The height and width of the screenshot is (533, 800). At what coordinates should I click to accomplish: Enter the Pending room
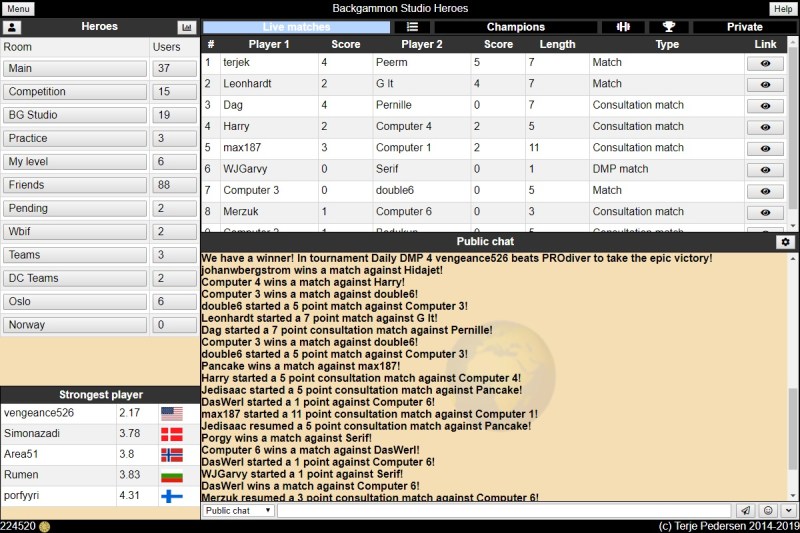[x=75, y=208]
